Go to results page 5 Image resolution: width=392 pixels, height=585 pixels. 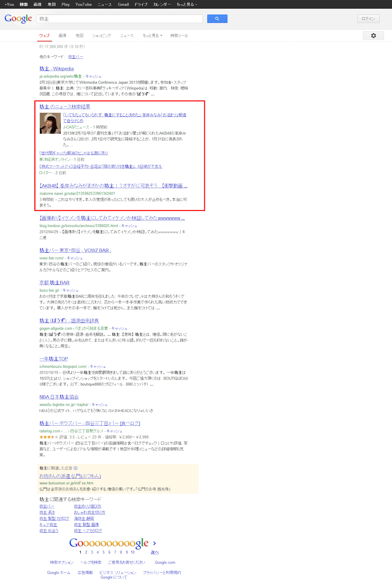[x=103, y=552]
